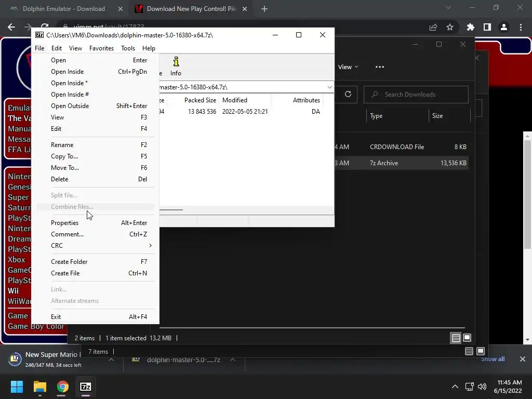Click details view icon in the 7 items window
This screenshot has height=399, width=532.
point(469,352)
